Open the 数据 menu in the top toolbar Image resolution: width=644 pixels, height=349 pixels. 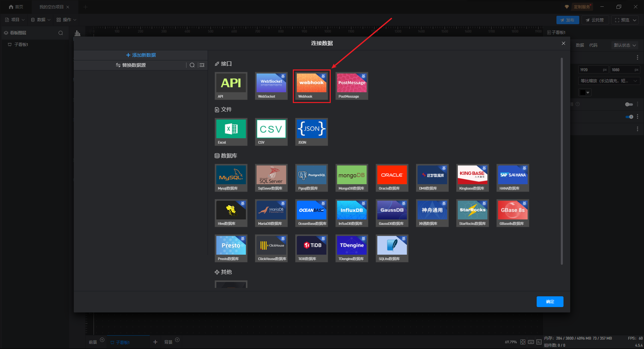click(41, 20)
